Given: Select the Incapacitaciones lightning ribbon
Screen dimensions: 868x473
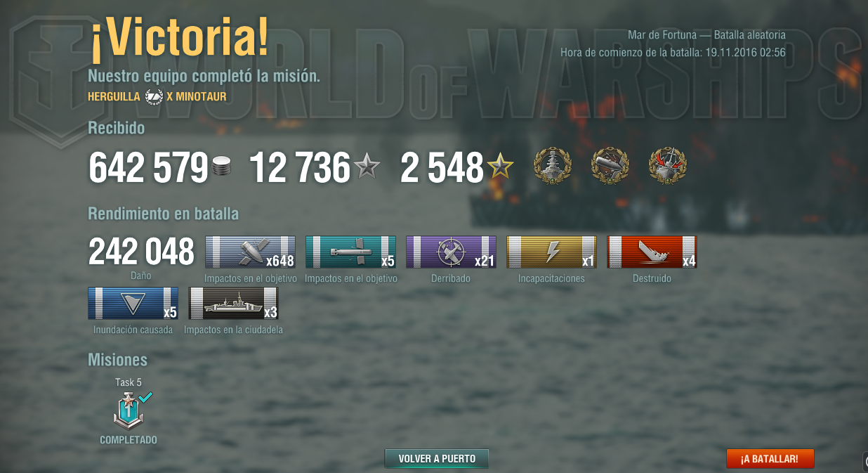Looking at the screenshot, I should (551, 252).
